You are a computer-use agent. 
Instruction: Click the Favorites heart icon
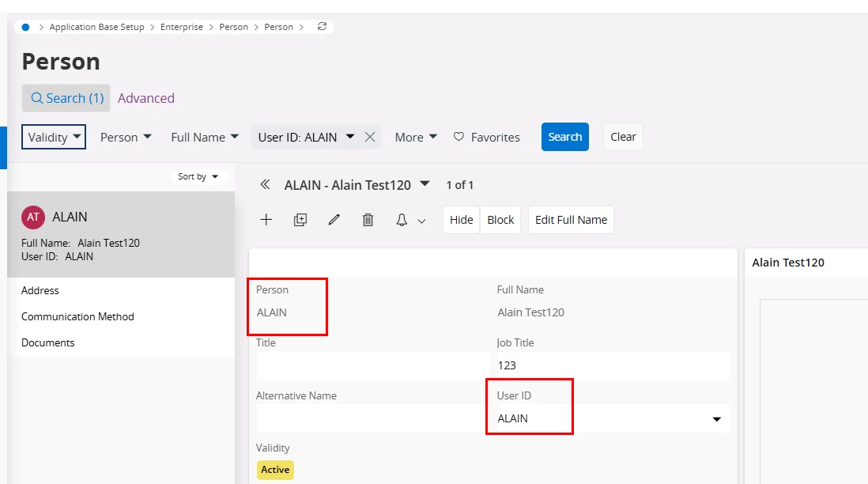[459, 136]
